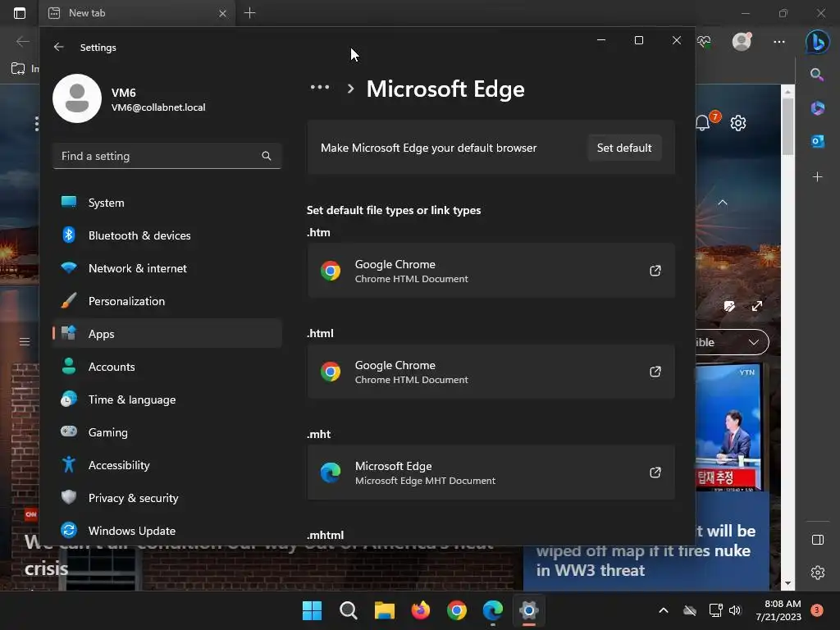Click the edit background pencil icon
This screenshot has width=840, height=630.
pyautogui.click(x=729, y=307)
